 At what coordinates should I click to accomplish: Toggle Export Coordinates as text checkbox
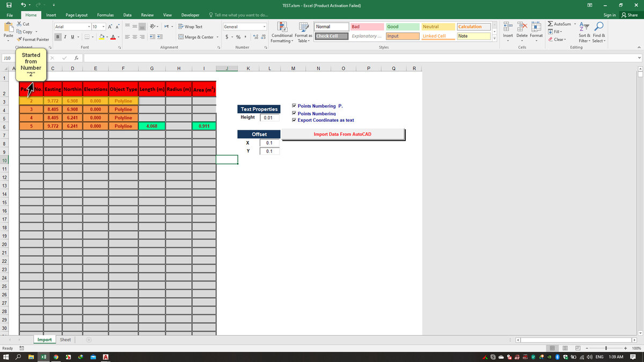pos(294,120)
